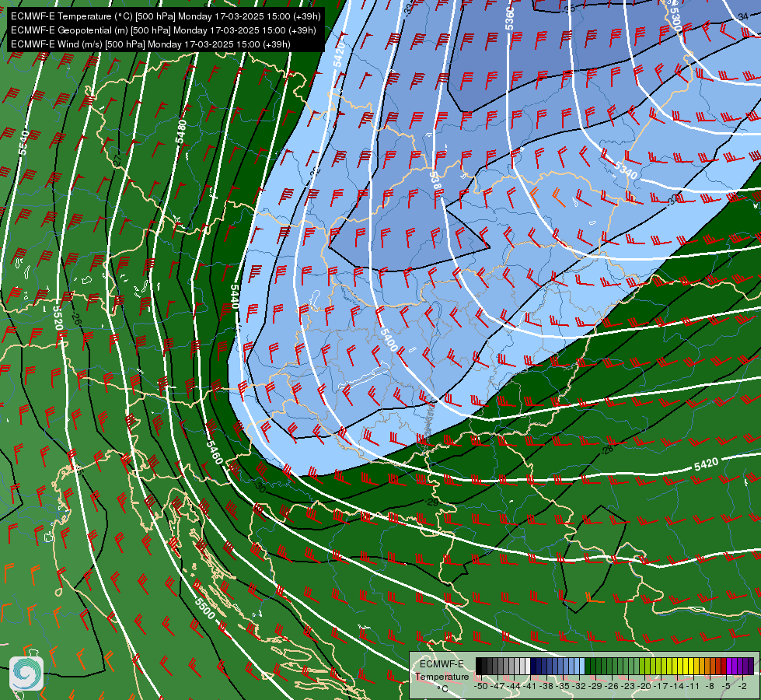
Task: Select the 5300 contour label at top-right
Action: pyautogui.click(x=675, y=19)
